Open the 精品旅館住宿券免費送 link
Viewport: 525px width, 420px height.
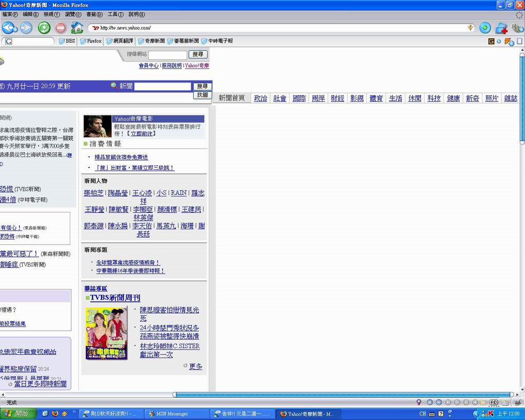point(121,157)
